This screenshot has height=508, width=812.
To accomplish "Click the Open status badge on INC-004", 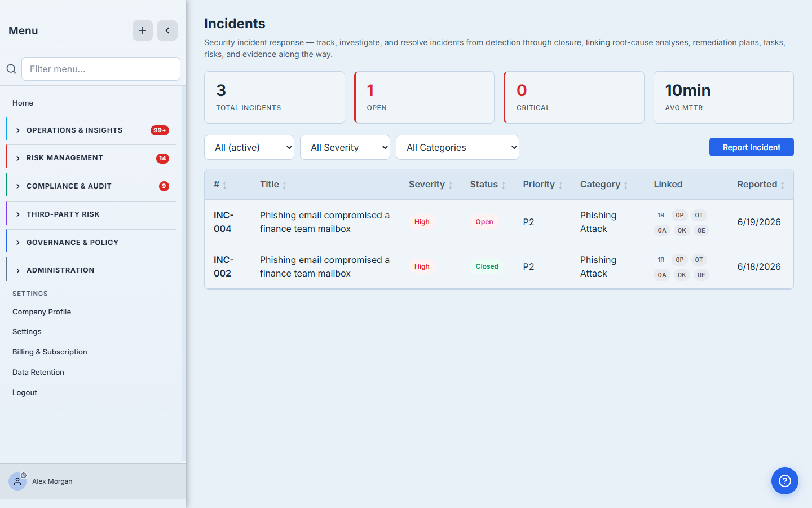I will (x=484, y=222).
